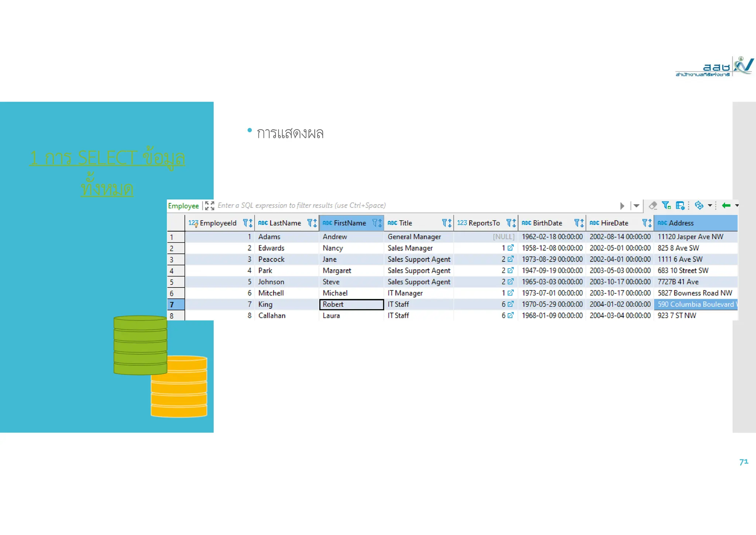This screenshot has width=756, height=535.
Task: Apply the filter with the play arrow
Action: [x=622, y=206]
